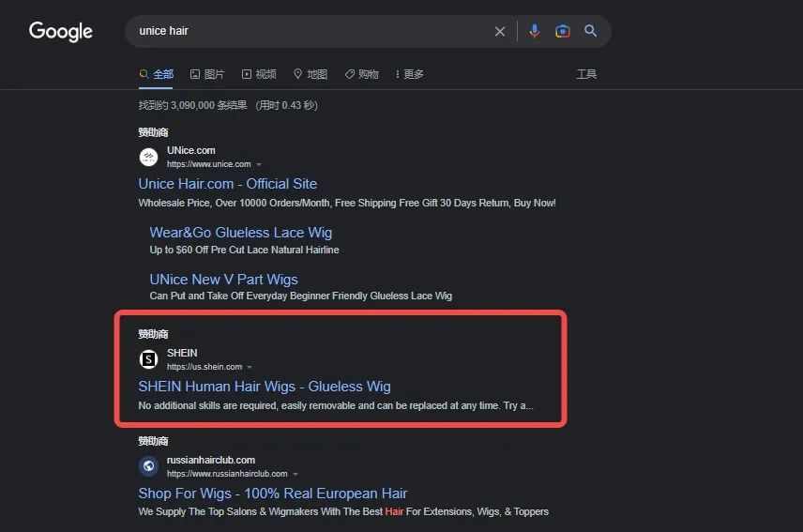Image resolution: width=803 pixels, height=532 pixels.
Task: Open Google Lens camera search
Action: coord(562,31)
